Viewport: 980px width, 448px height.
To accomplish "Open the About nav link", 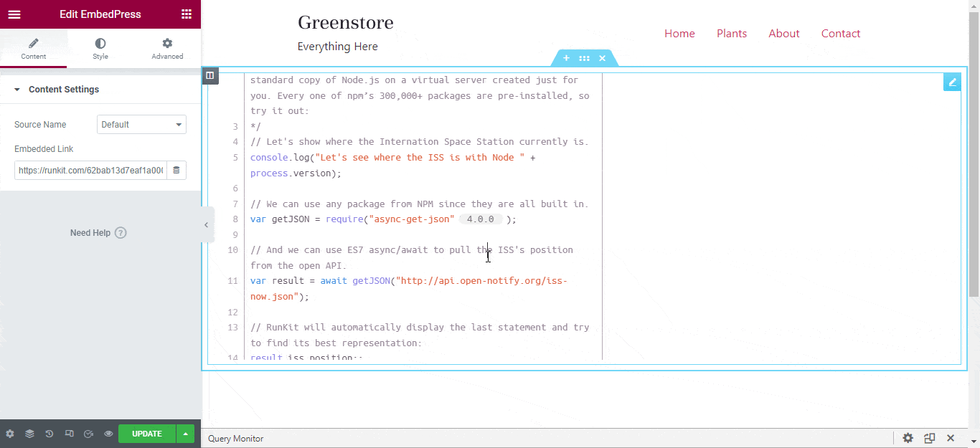I will [784, 34].
